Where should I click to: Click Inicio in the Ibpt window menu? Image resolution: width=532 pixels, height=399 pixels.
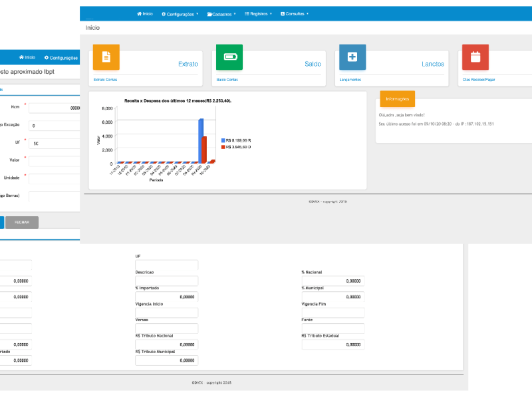pyautogui.click(x=27, y=58)
